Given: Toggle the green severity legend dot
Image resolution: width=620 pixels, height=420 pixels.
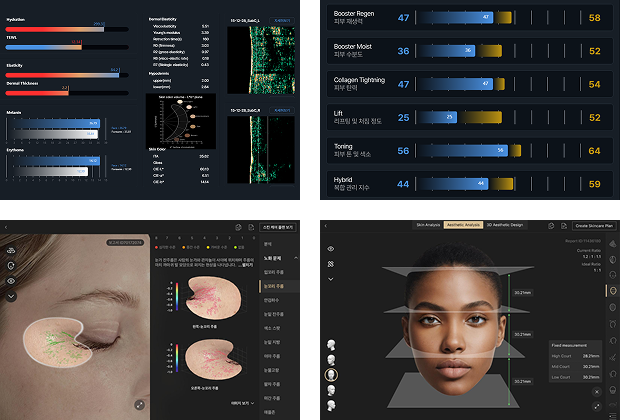Looking at the screenshot, I should tap(235, 247).
